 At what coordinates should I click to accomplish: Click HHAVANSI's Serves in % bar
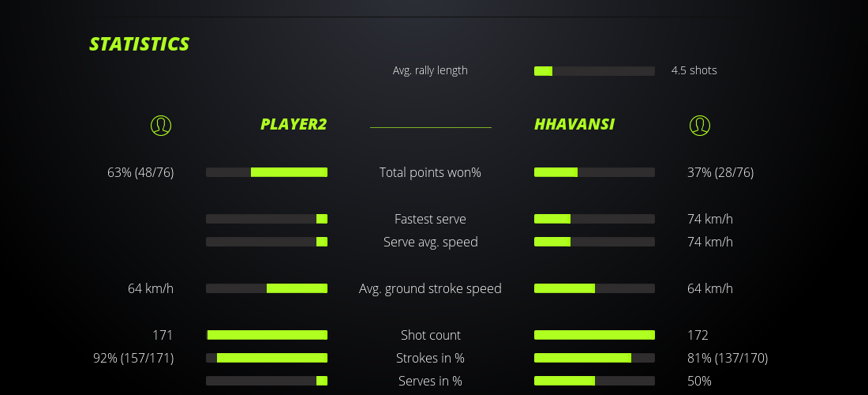pos(594,381)
